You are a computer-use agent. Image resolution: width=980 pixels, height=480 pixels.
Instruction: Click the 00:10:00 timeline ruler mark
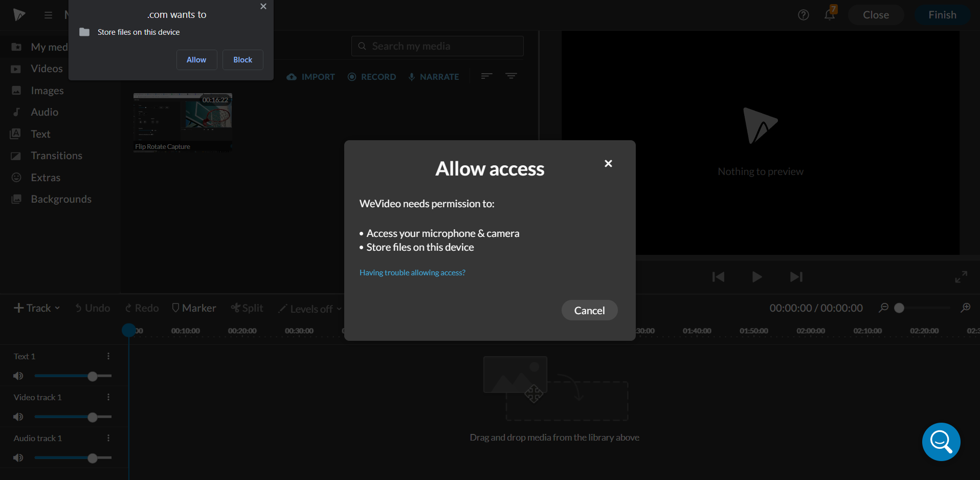186,331
